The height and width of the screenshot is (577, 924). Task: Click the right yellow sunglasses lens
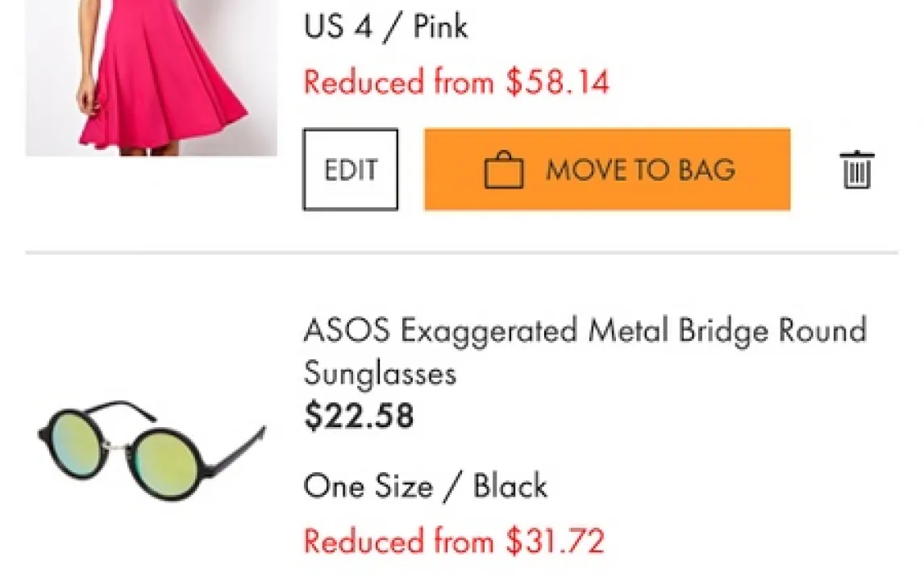pos(170,456)
